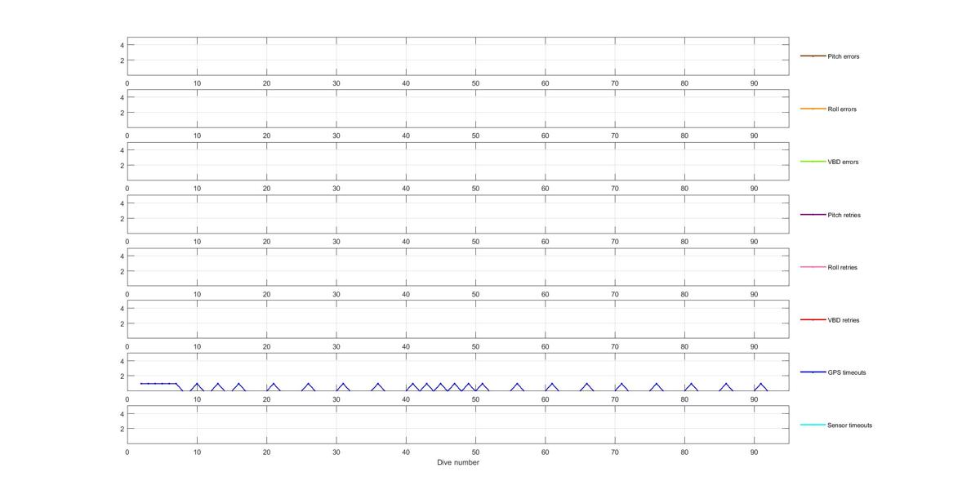The height and width of the screenshot is (499, 980).
Task: Click tick label 70 under the Roll retries plot
Action: (615, 294)
